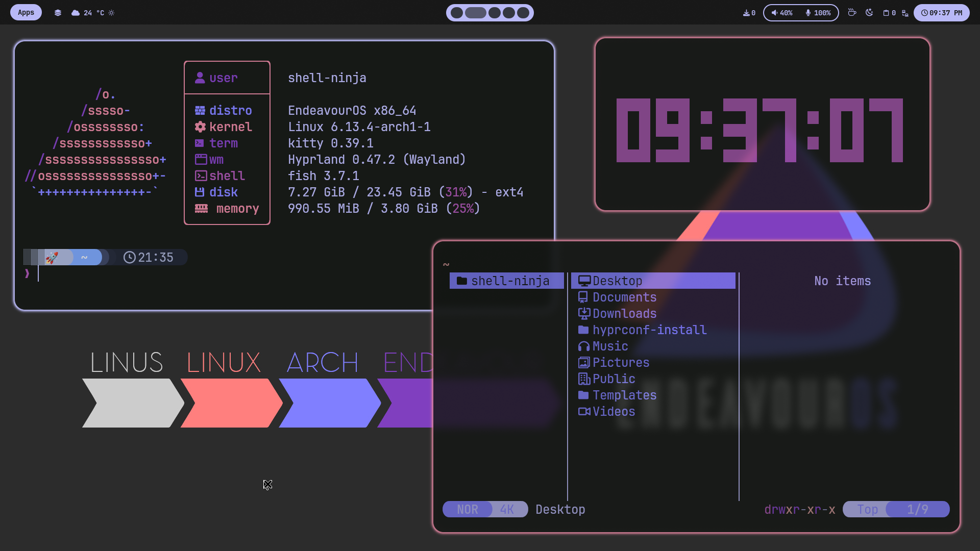The height and width of the screenshot is (551, 980).
Task: Open the hyprconf-install folder
Action: point(643,330)
